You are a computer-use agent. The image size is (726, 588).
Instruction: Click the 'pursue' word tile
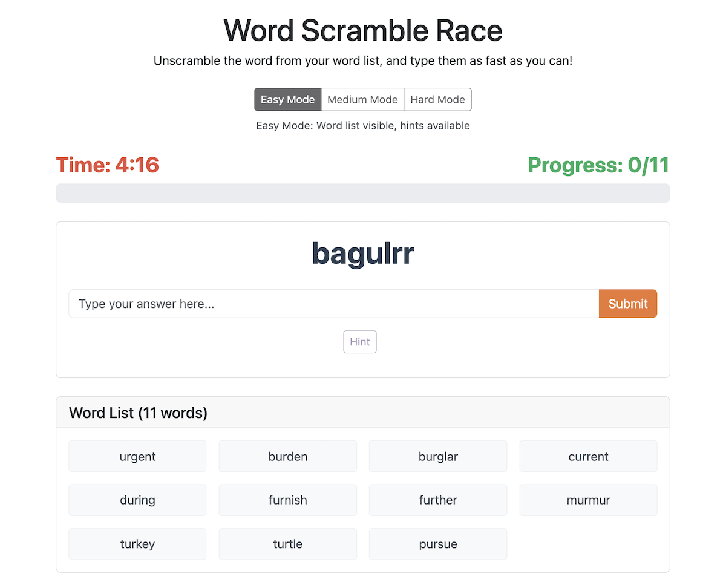point(437,544)
